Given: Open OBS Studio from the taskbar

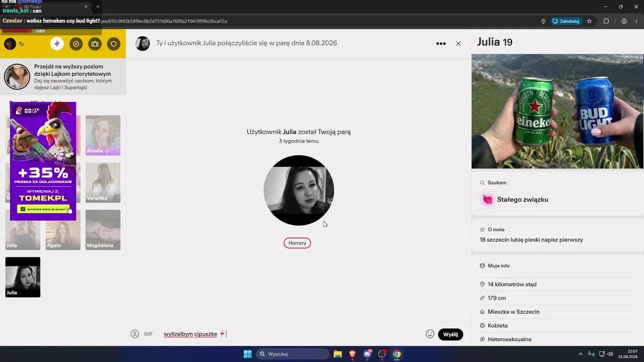Looking at the screenshot, I should [x=382, y=354].
